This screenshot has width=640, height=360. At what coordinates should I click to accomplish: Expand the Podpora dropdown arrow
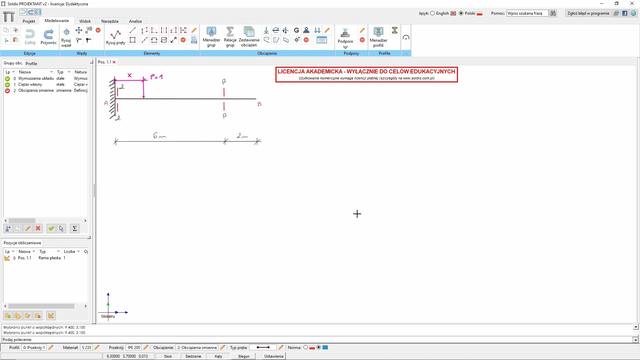point(345,47)
